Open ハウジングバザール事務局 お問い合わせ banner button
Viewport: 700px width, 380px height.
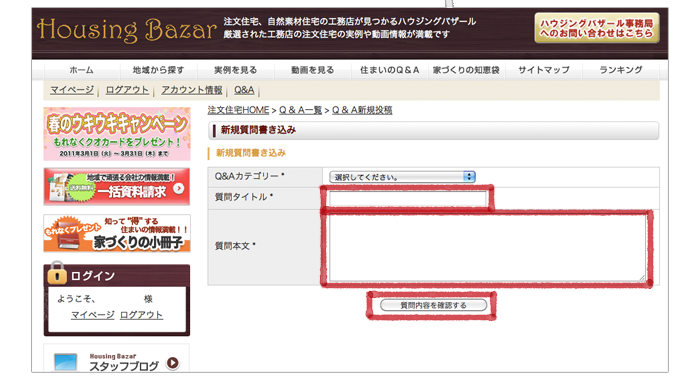coord(596,28)
